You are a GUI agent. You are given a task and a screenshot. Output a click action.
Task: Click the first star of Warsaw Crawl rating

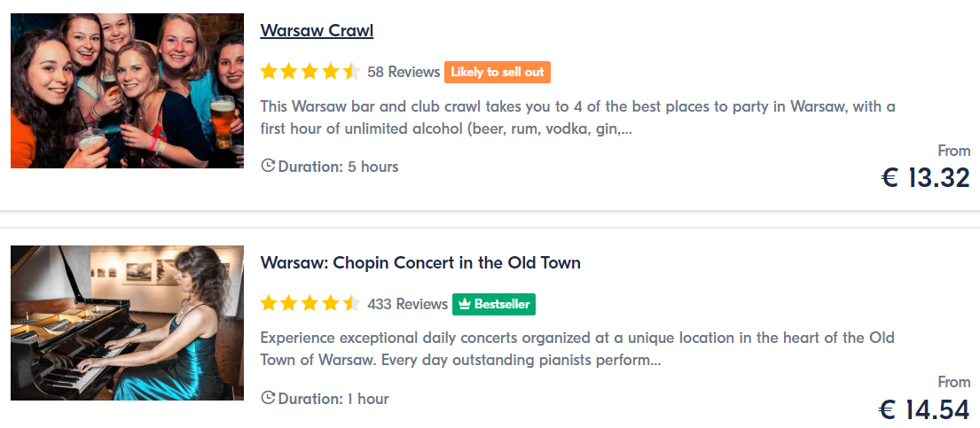point(269,72)
